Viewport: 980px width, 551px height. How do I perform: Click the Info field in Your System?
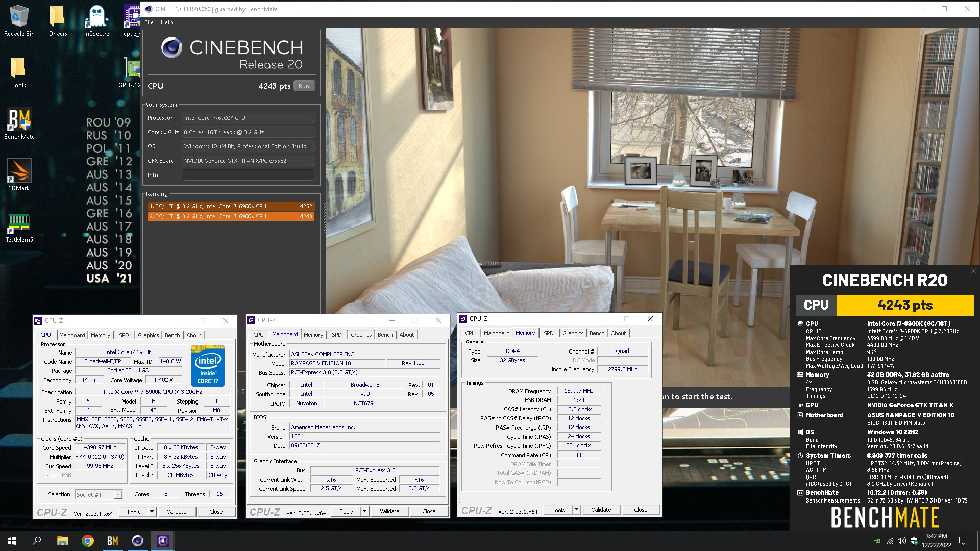[x=248, y=175]
